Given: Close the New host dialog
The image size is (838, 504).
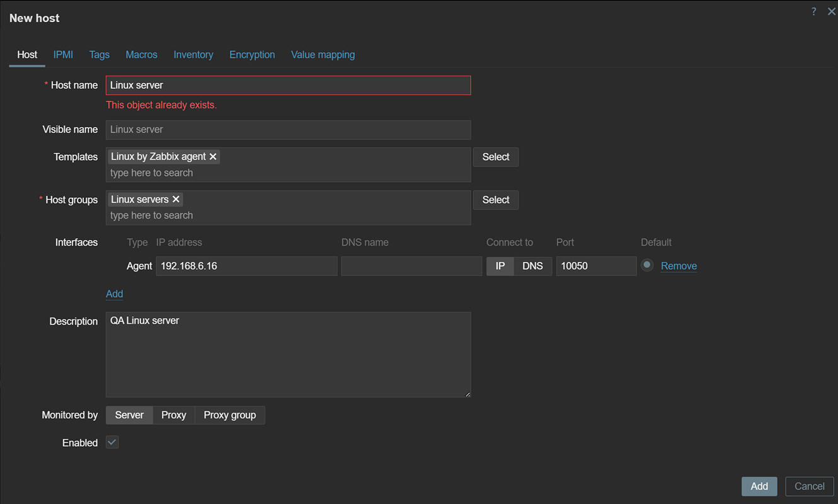Looking at the screenshot, I should coord(831,11).
